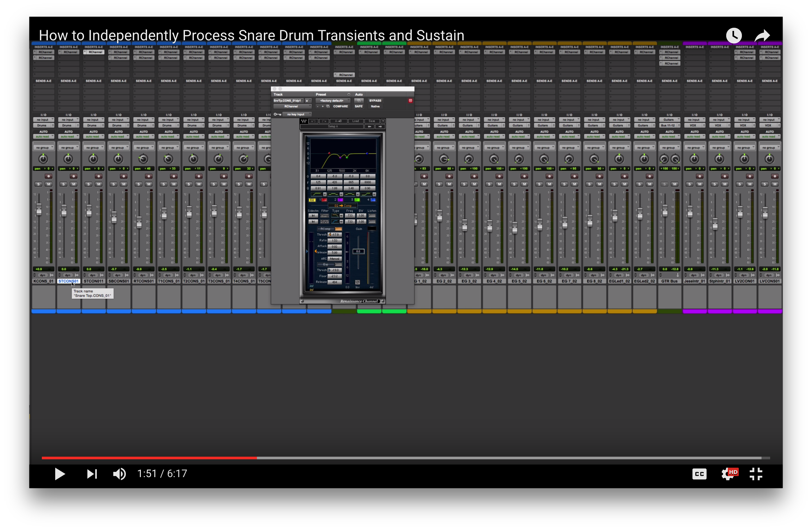The image size is (812, 530).
Task: Click the Waves logo in the plugin toolbar
Action: 304,121
